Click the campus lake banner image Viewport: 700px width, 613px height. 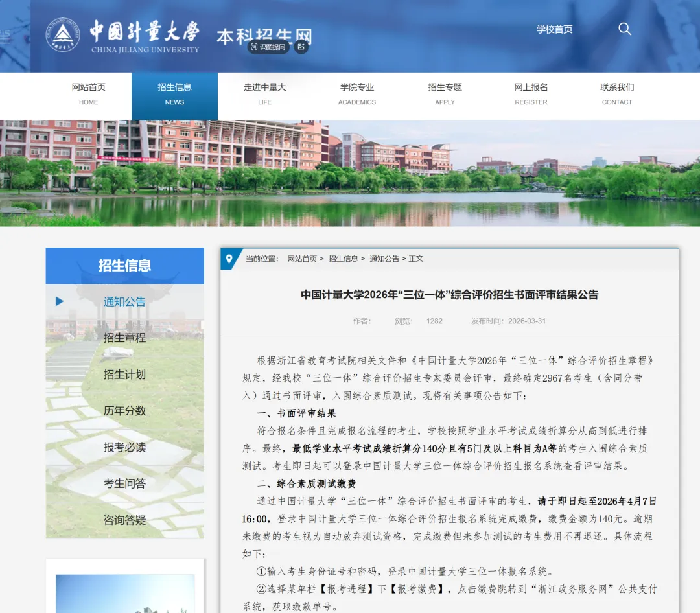(350, 173)
